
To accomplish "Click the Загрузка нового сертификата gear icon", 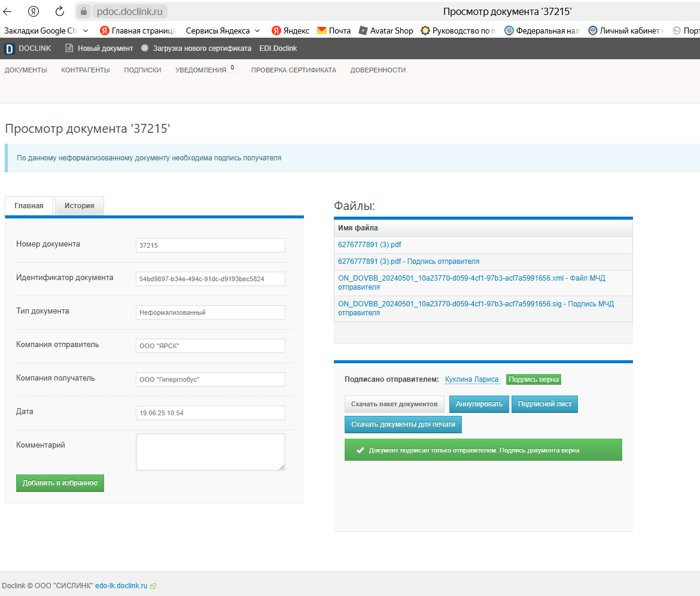I will pos(145,48).
